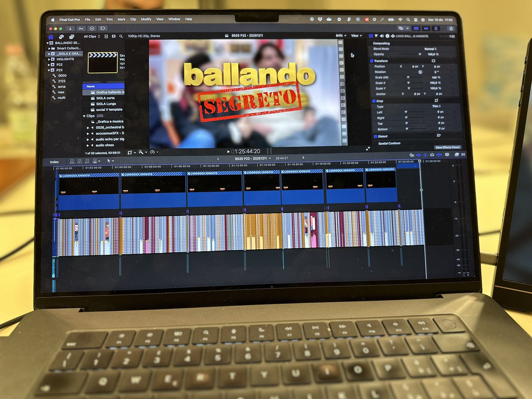The width and height of the screenshot is (532, 399).
Task: Click the Apple logo menu
Action: pyautogui.click(x=52, y=20)
